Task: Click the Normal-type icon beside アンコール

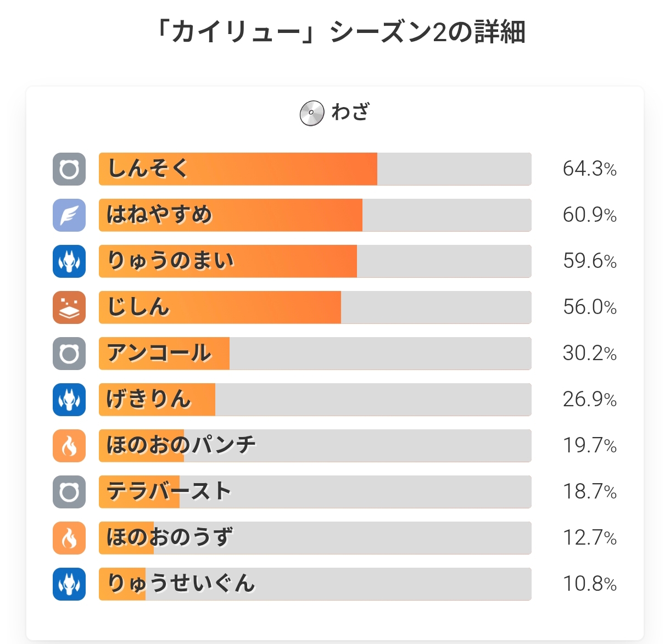Action: click(69, 354)
